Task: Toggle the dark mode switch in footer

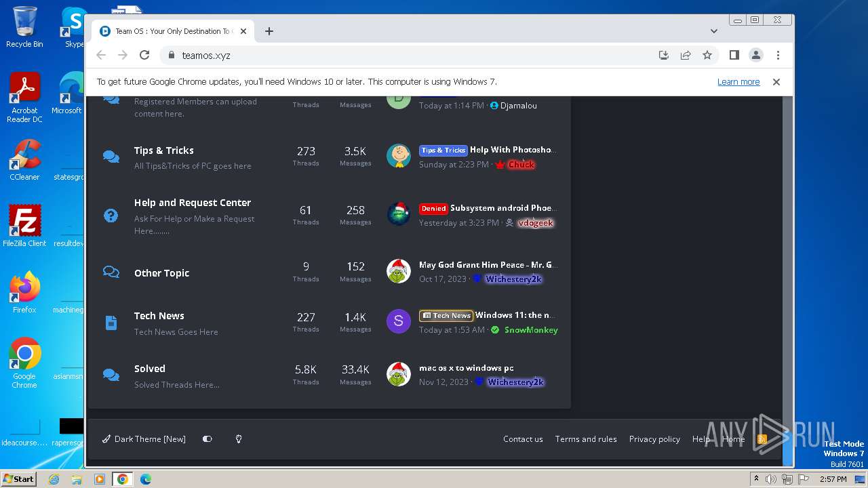Action: click(x=208, y=439)
